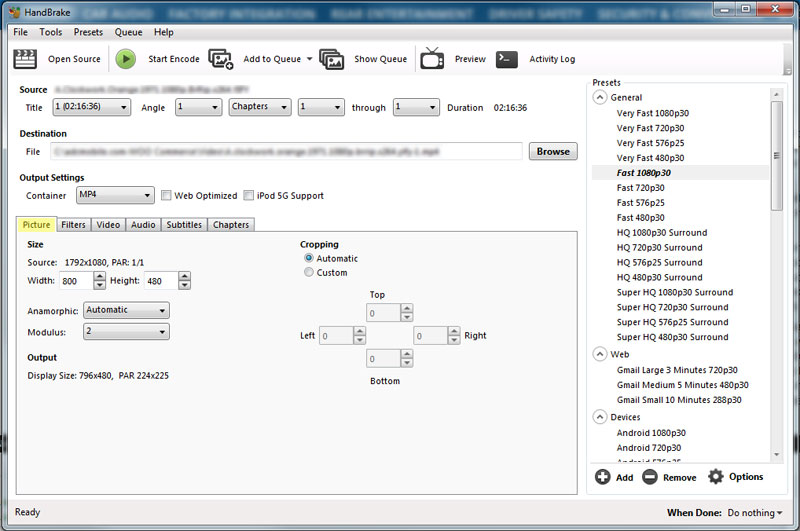This screenshot has width=800, height=531.
Task: Collapse the Devices presets group
Action: (x=600, y=417)
